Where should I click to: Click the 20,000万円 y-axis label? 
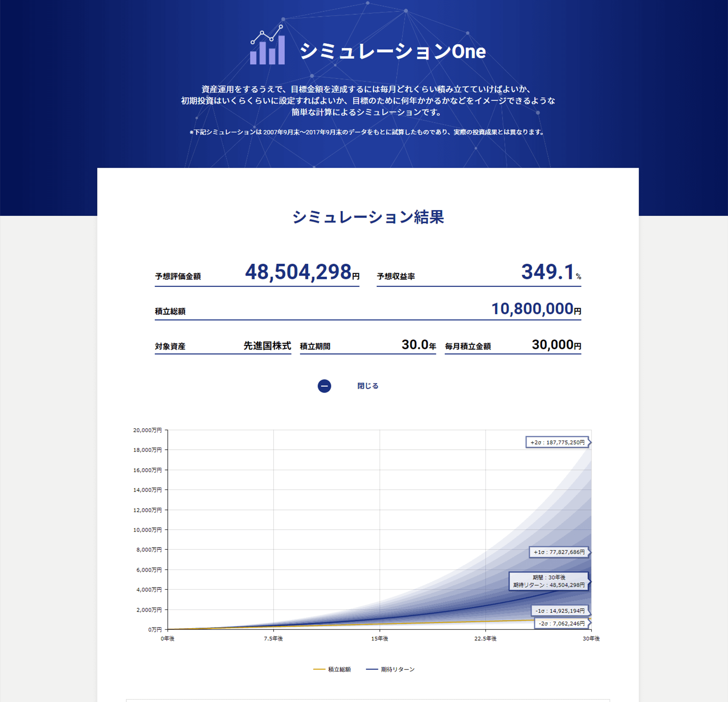tap(147, 430)
